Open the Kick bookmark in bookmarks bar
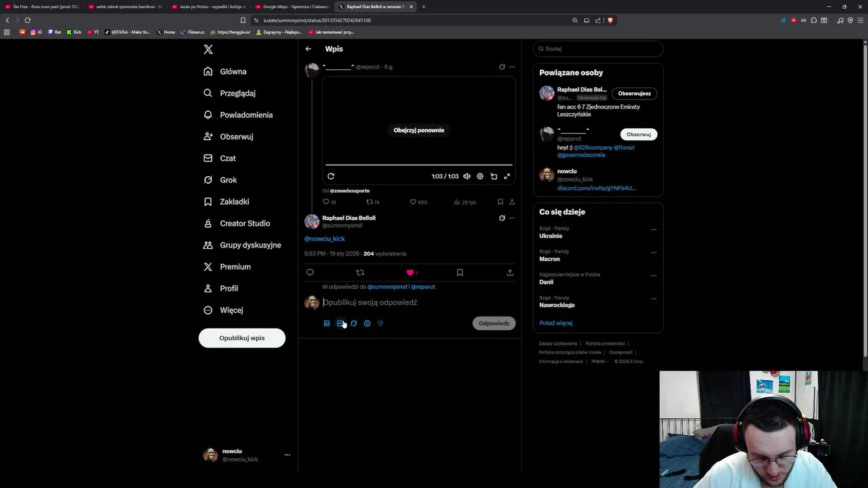868x488 pixels. click(x=74, y=32)
